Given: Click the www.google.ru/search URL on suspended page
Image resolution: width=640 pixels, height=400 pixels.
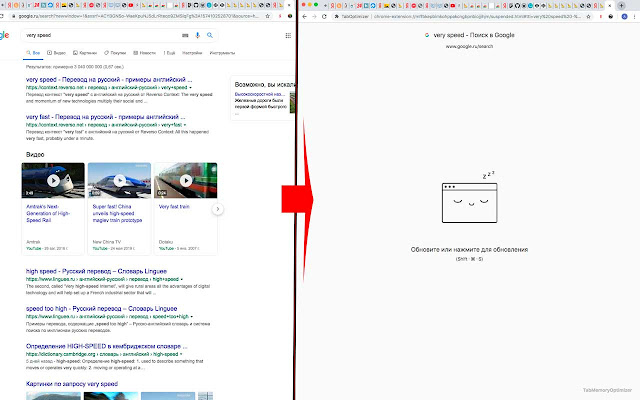Looking at the screenshot, I should (469, 47).
